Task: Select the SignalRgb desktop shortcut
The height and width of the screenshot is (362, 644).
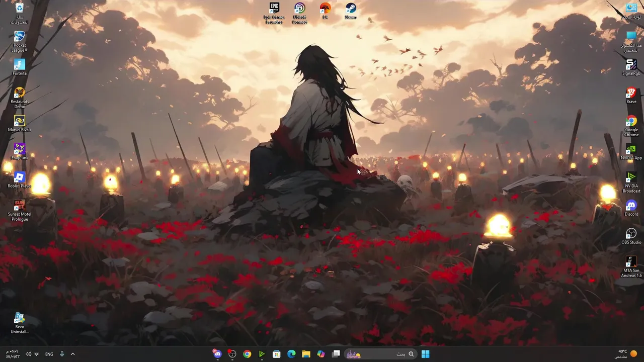Action: click(x=631, y=67)
